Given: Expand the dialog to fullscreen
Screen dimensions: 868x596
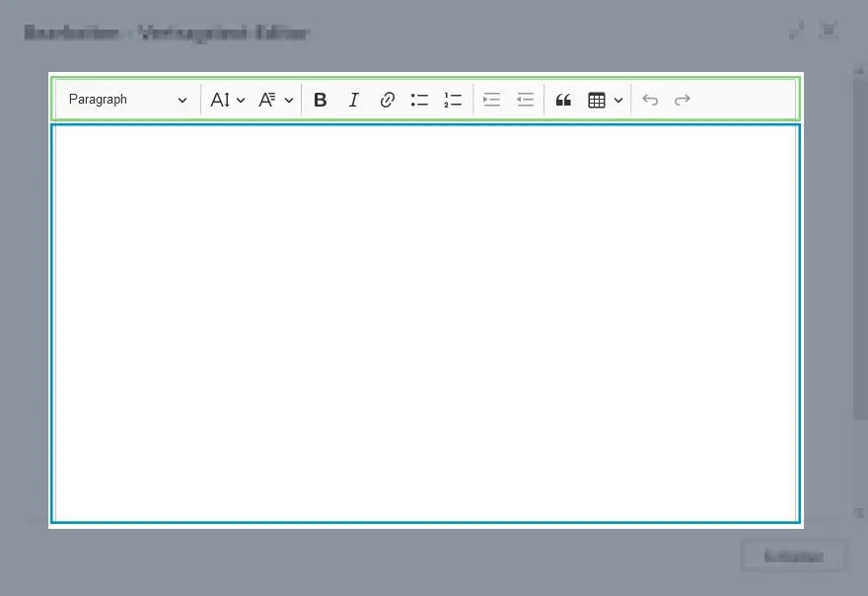Looking at the screenshot, I should (797, 31).
